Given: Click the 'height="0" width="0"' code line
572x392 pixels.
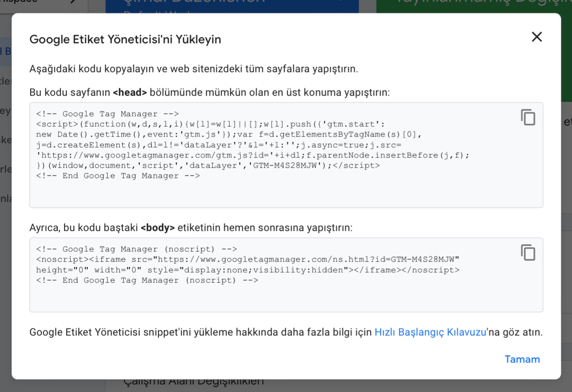Looking at the screenshot, I should click(248, 270).
